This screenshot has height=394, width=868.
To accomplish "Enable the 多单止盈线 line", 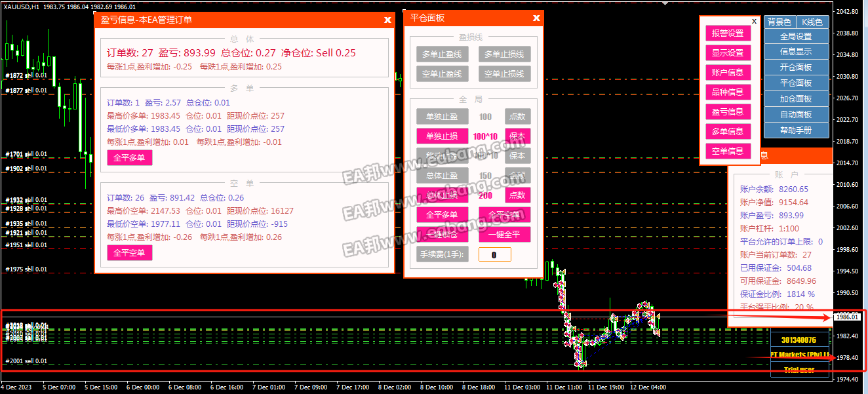I will click(x=441, y=54).
